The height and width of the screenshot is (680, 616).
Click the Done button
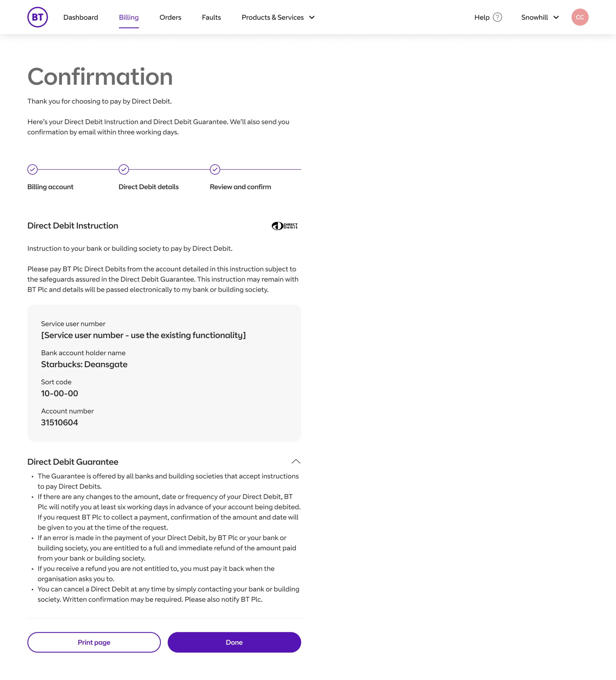[x=234, y=642]
